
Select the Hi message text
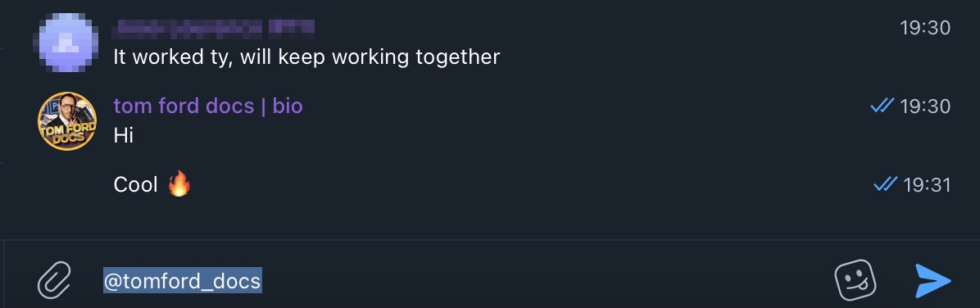pos(124,136)
